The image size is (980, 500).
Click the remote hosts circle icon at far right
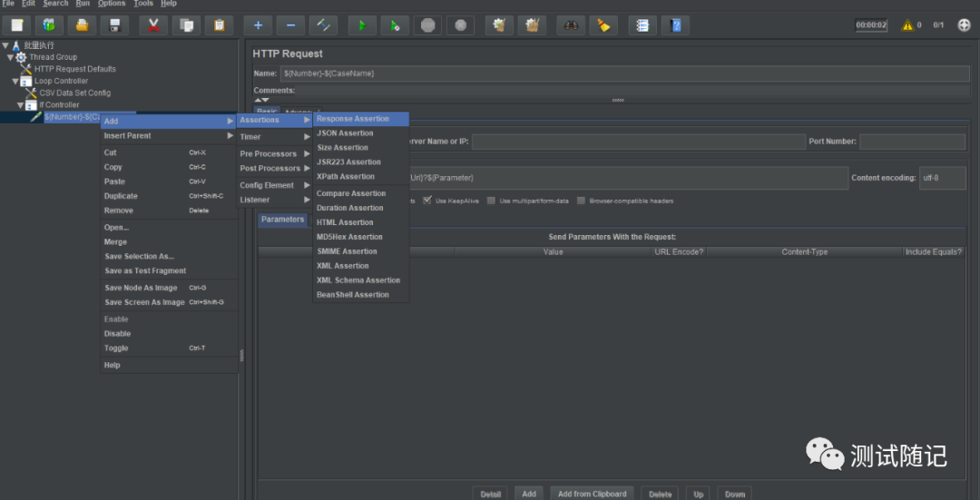964,25
